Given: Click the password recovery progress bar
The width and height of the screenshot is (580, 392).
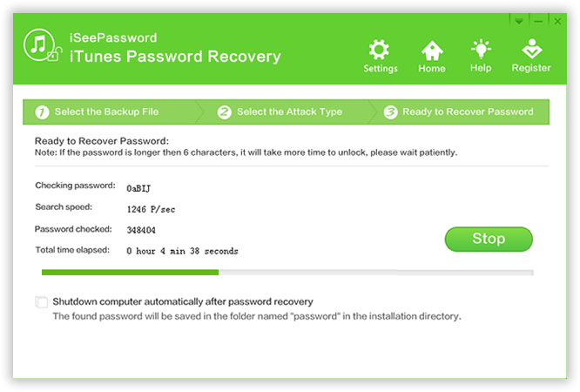Looking at the screenshot, I should pos(287,273).
